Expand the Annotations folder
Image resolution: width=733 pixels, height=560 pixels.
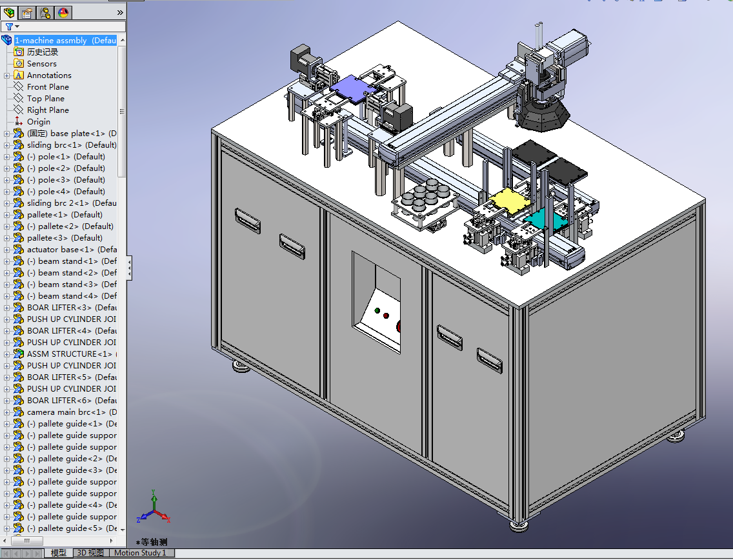point(7,75)
